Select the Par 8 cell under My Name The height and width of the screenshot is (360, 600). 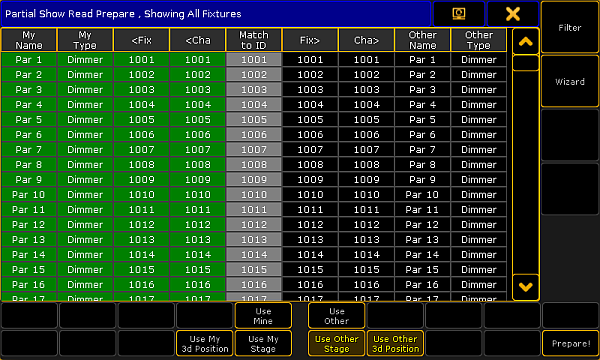(29, 165)
